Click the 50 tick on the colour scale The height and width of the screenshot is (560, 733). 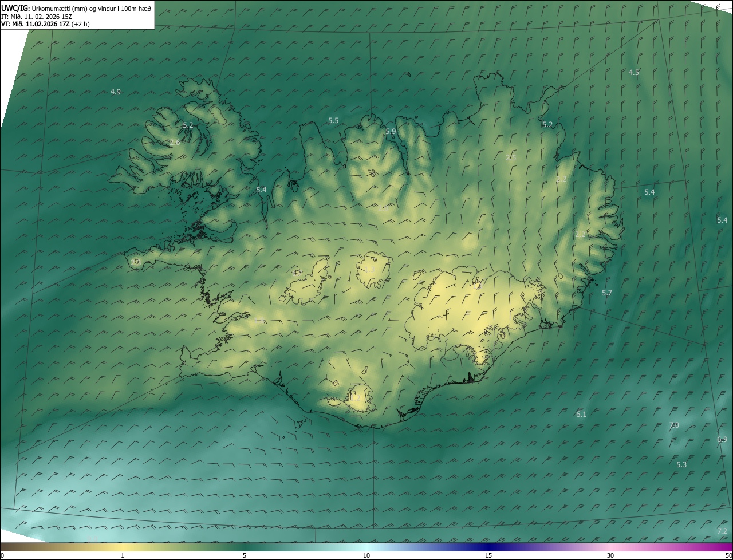pyautogui.click(x=729, y=555)
